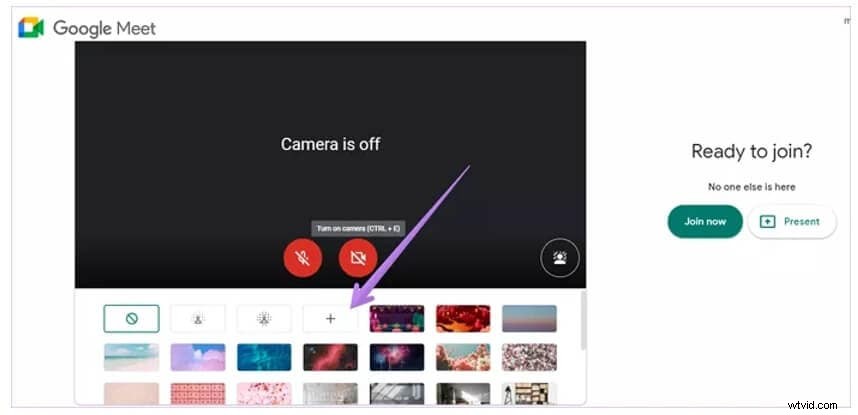Click the Google Meet logo icon
The width and height of the screenshot is (858, 415).
point(31,27)
